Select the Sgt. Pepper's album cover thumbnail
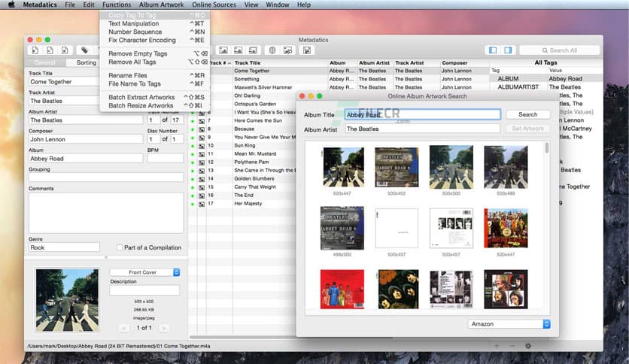Screen dimensions: 629x364 click(506, 228)
